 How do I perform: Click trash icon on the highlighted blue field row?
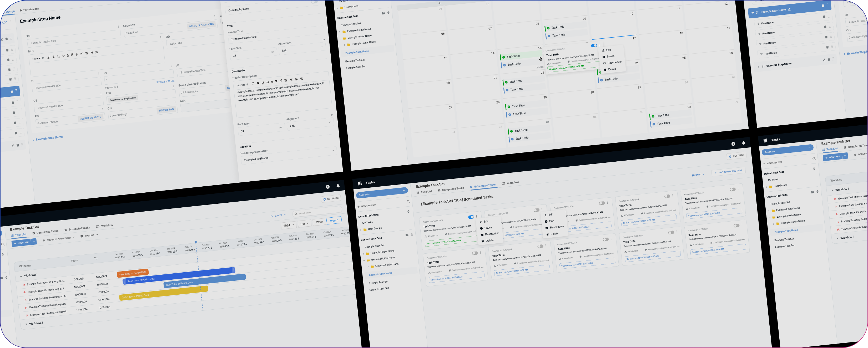12,91
